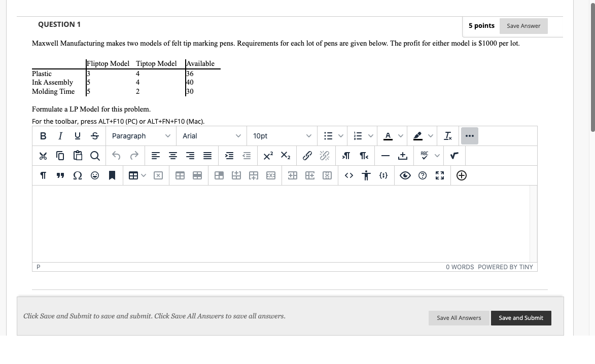595x364 pixels.
Task: Apply subscript formatting
Action: (286, 156)
